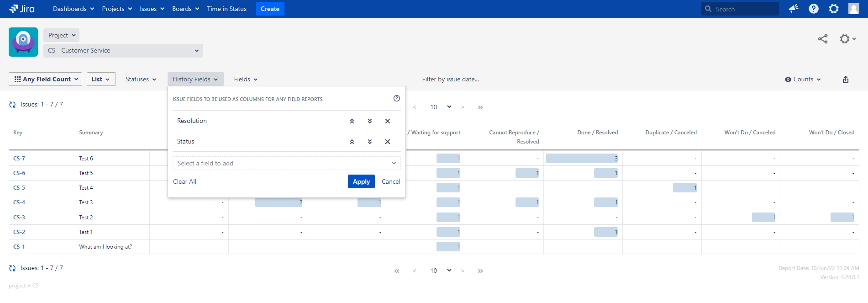Open Jira notifications megaphone icon
Image resolution: width=868 pixels, height=303 pixels.
(793, 9)
